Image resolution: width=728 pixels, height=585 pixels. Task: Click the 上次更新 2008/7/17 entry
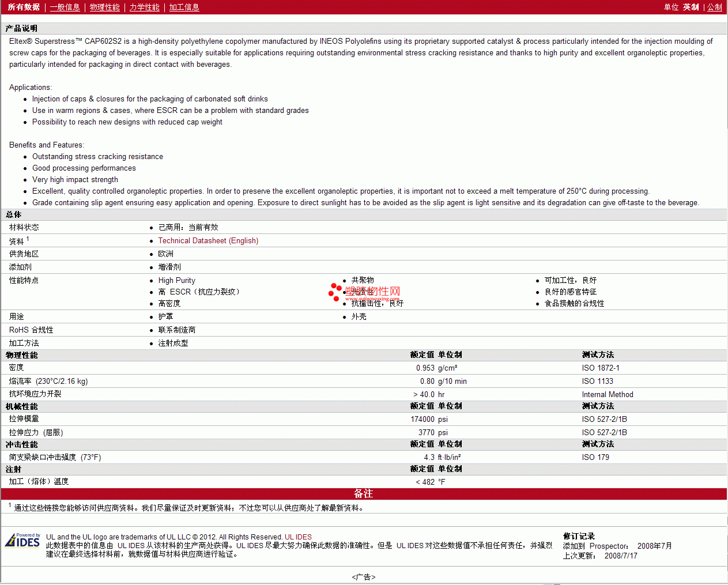(600, 556)
